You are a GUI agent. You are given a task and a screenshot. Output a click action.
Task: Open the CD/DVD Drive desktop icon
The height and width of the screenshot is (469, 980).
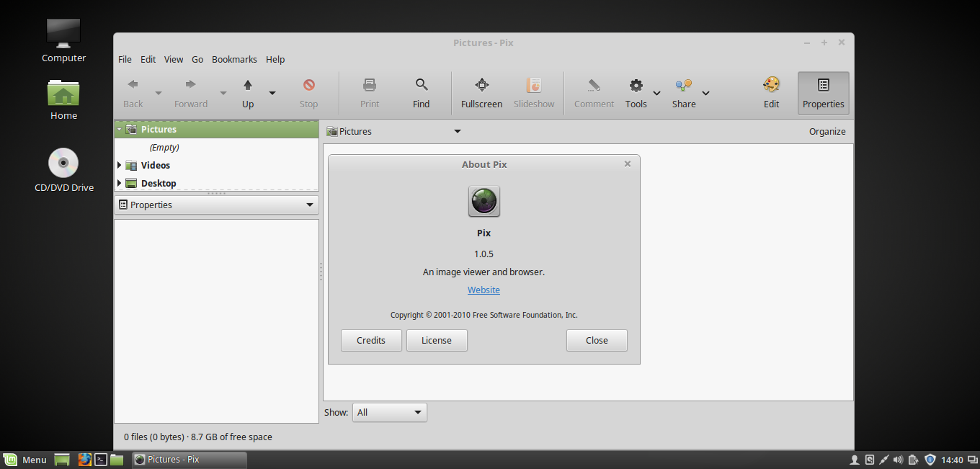click(63, 170)
